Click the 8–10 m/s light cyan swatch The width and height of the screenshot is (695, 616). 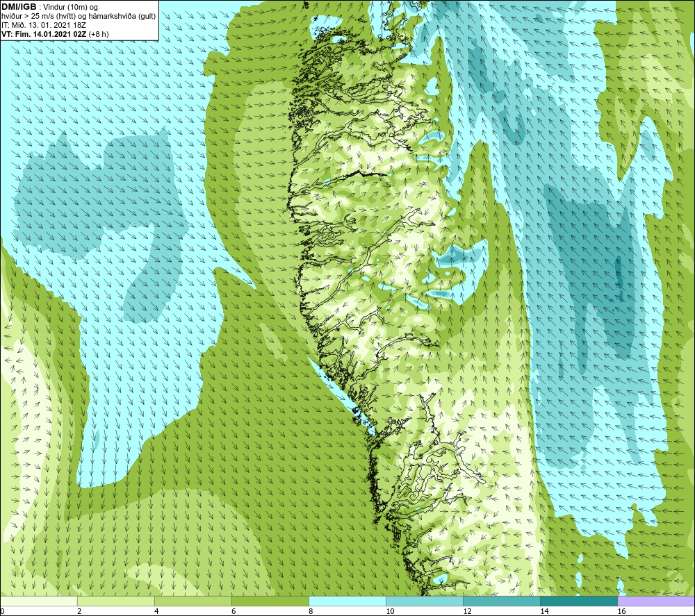(347, 601)
